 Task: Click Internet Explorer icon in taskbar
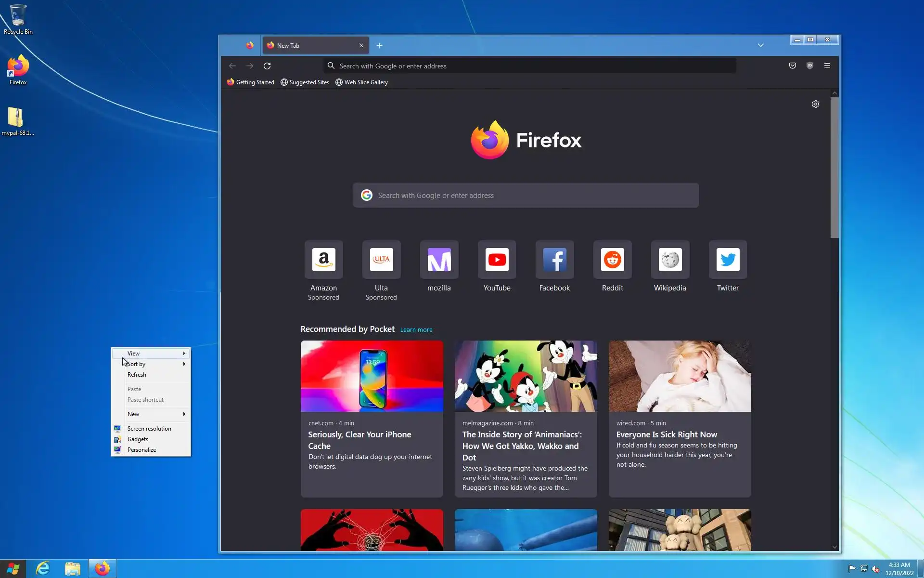tap(43, 568)
